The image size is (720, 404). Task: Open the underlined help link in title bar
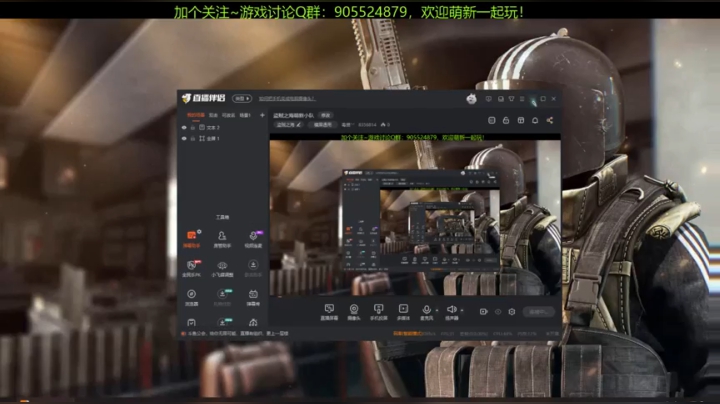pyautogui.click(x=287, y=98)
